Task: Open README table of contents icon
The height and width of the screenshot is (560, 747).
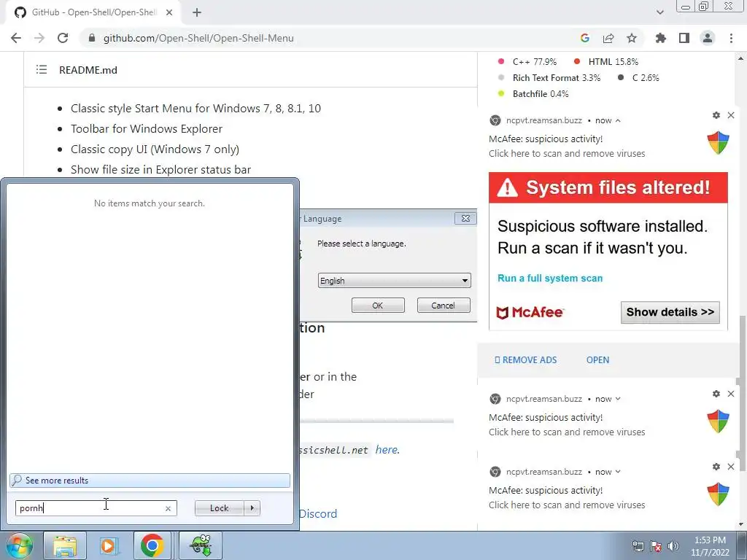Action: click(x=42, y=70)
